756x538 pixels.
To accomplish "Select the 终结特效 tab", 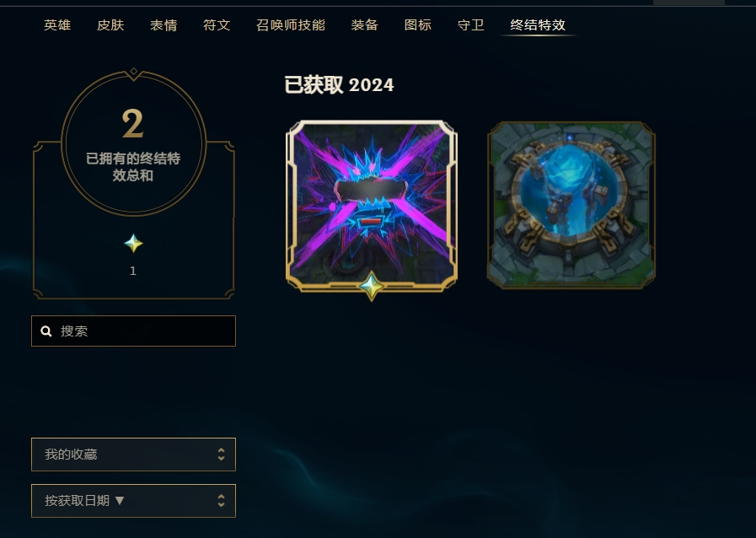I will (538, 24).
